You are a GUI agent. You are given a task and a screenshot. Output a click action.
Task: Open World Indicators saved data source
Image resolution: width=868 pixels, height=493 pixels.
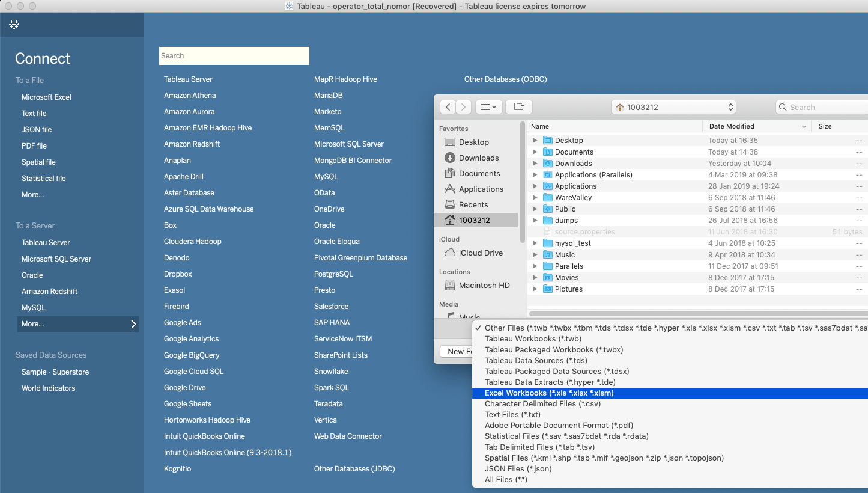coord(49,388)
